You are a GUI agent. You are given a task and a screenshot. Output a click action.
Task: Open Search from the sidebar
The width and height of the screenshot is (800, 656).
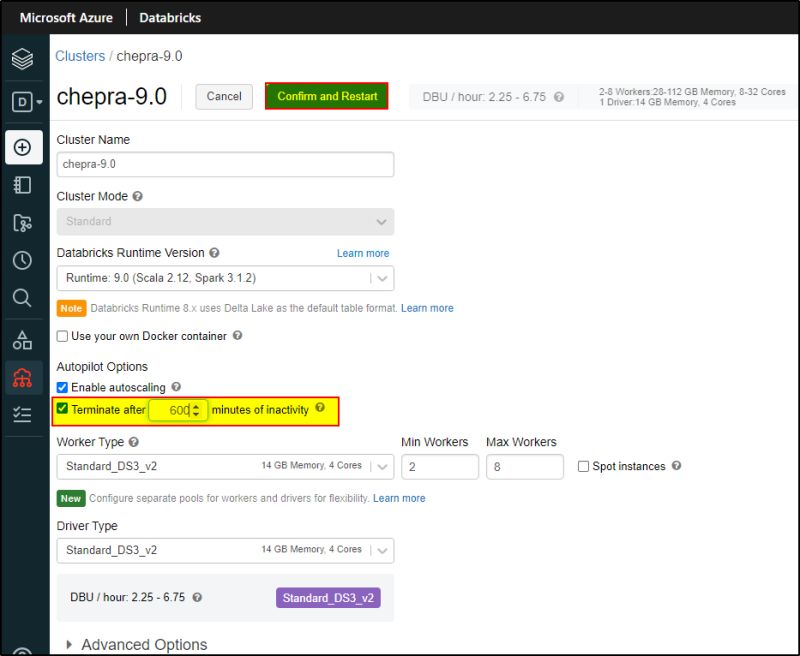[x=23, y=297]
